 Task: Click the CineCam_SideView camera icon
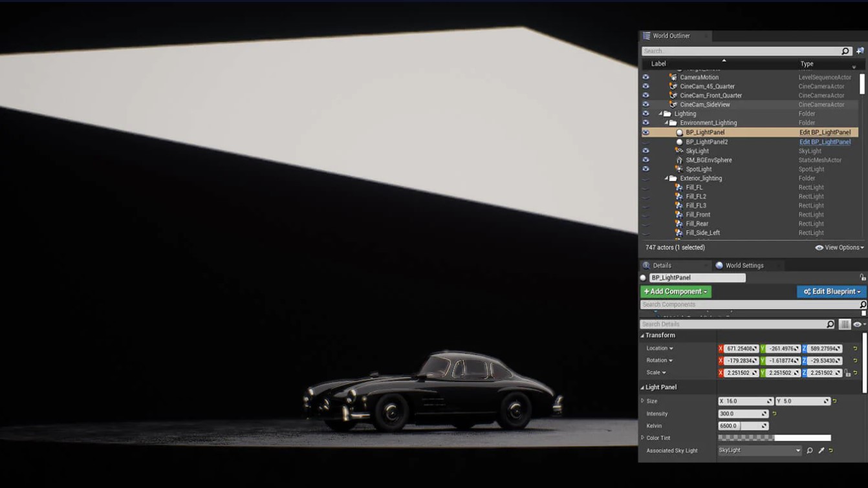pyautogui.click(x=673, y=104)
